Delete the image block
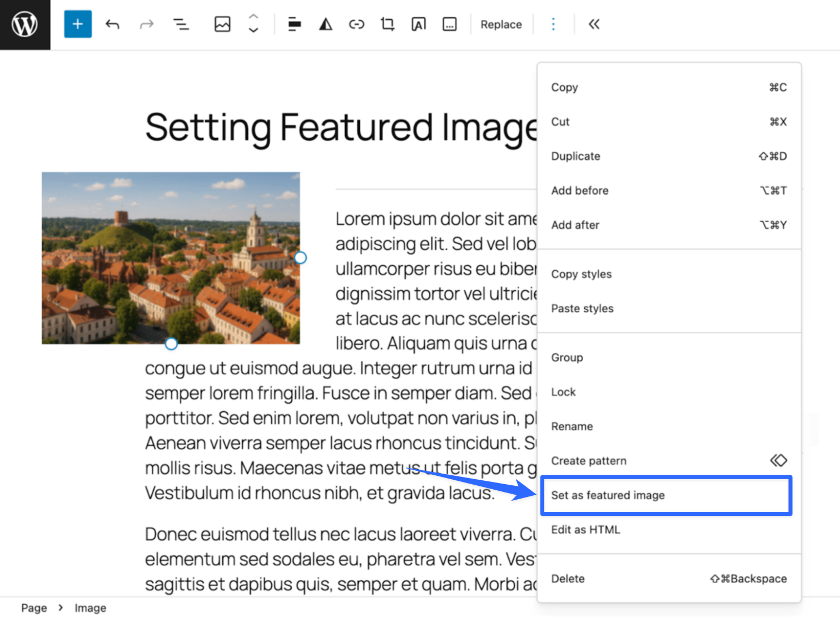 coord(669,579)
